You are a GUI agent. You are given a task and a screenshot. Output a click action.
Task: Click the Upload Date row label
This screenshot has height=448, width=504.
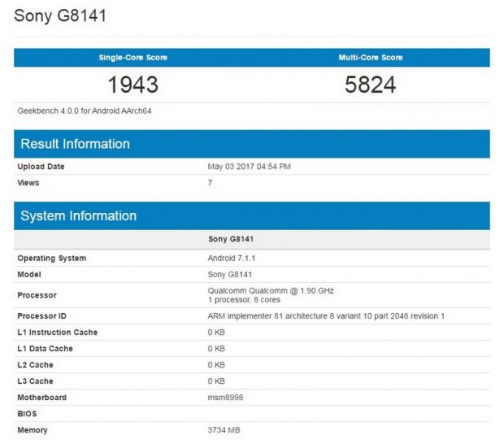pos(41,167)
